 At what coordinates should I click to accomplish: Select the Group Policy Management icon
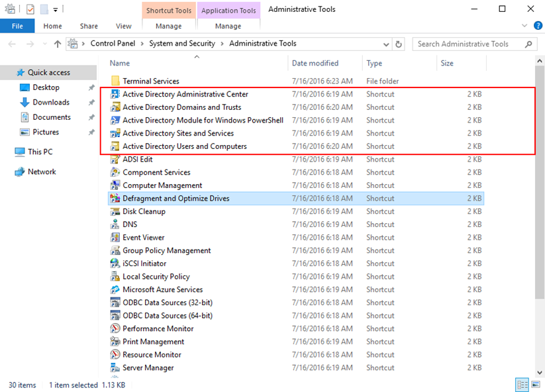pyautogui.click(x=115, y=250)
